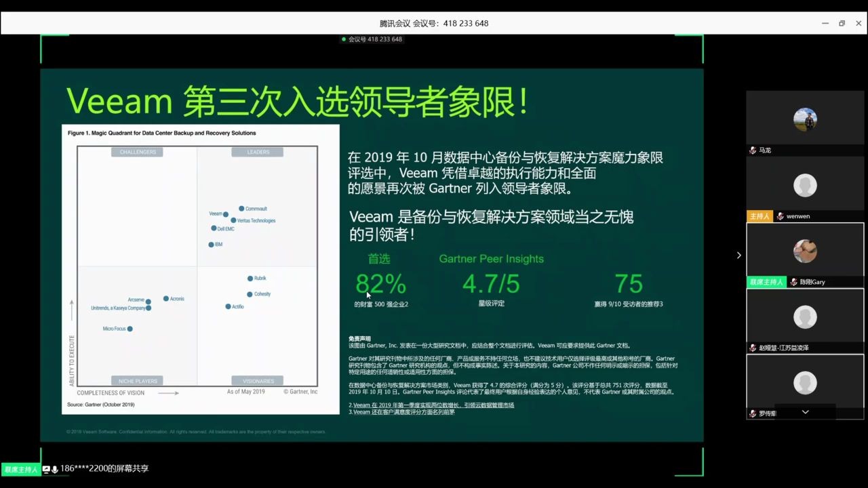This screenshot has width=868, height=488.
Task: Click the screen share icon at bottom left
Action: click(46, 469)
